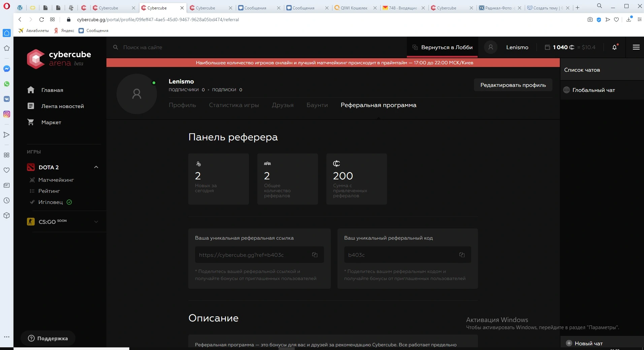Open Opera easy setup icon
Image resolution: width=644 pixels, height=350 pixels.
coord(639,20)
